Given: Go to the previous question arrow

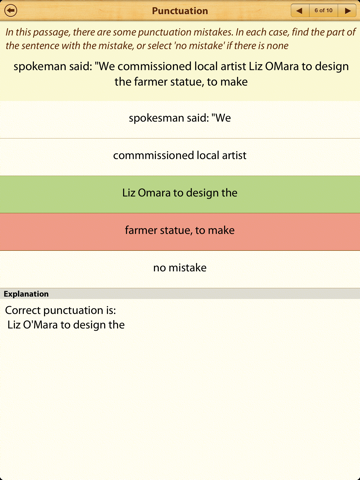Looking at the screenshot, I should [300, 11].
